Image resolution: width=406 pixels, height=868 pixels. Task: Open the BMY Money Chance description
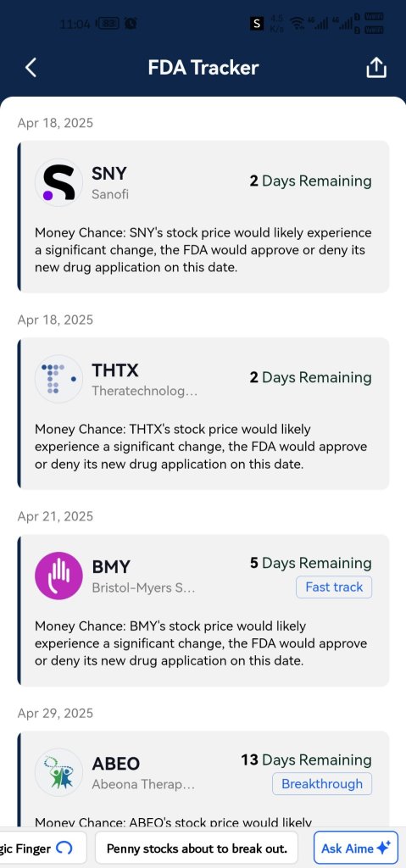point(201,643)
